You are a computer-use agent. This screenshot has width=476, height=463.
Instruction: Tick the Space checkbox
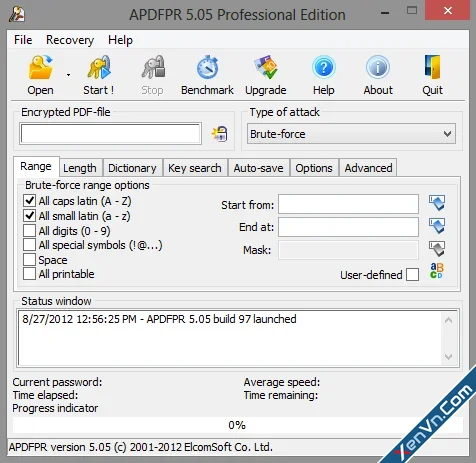tap(29, 259)
